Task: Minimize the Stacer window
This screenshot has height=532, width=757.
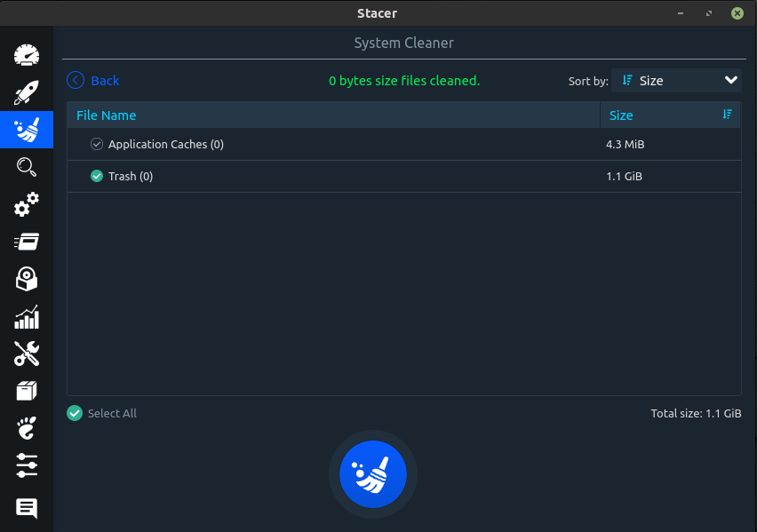Action: pyautogui.click(x=681, y=13)
